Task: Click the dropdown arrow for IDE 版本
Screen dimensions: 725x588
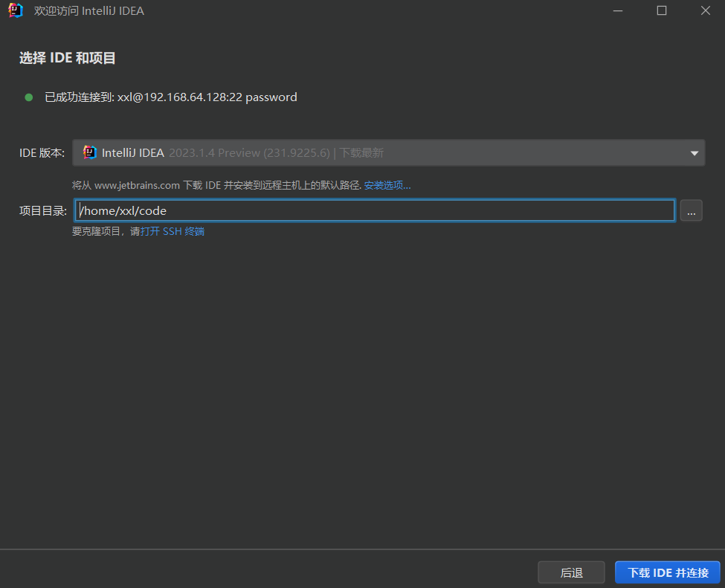Action: [x=694, y=153]
